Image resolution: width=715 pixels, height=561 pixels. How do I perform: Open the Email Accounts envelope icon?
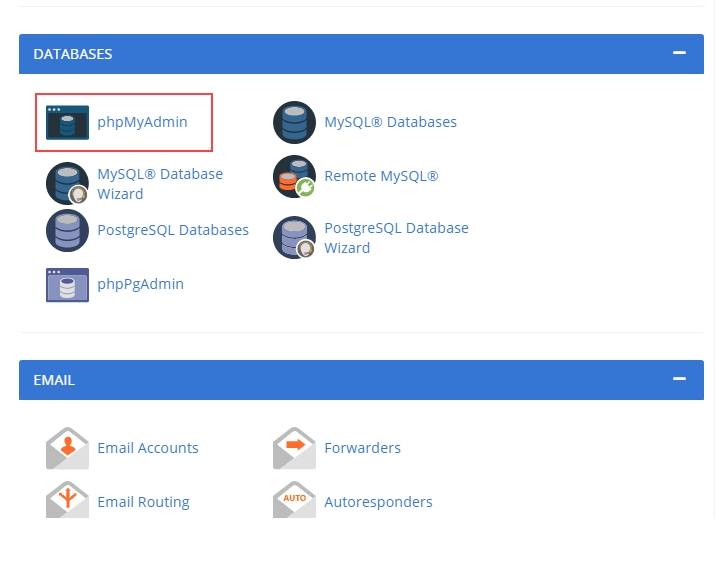tap(67, 448)
